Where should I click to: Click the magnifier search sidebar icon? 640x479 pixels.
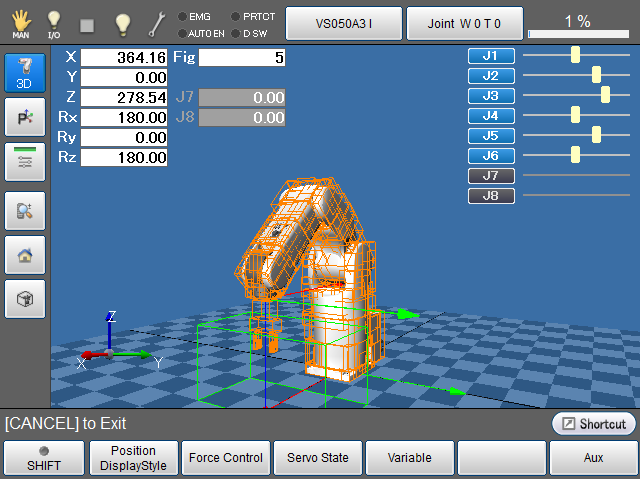[25, 209]
